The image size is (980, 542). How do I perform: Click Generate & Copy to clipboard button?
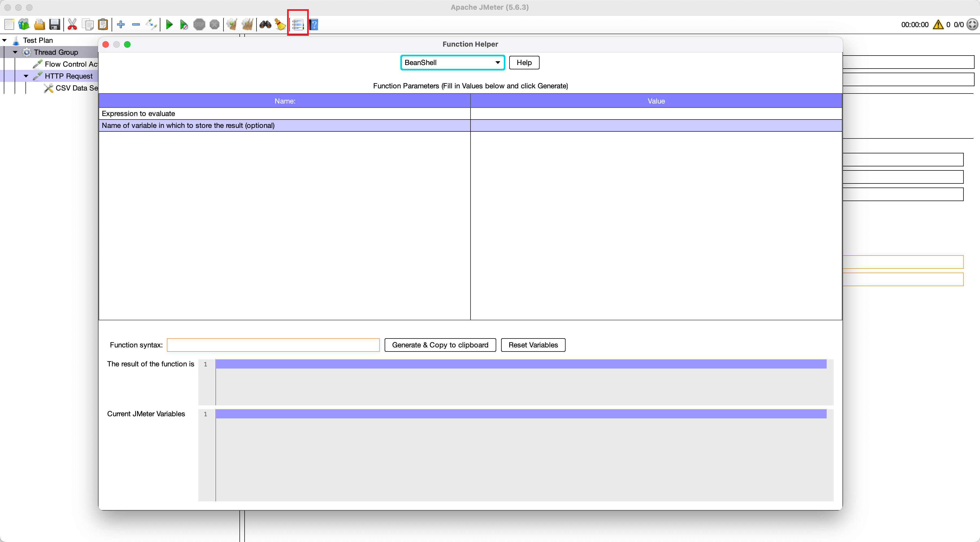[440, 345]
